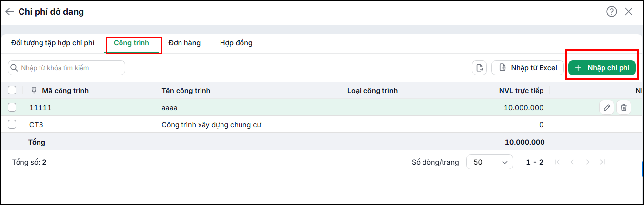This screenshot has width=644, height=205.
Task: Toggle the select-all header checkbox
Action: click(12, 90)
